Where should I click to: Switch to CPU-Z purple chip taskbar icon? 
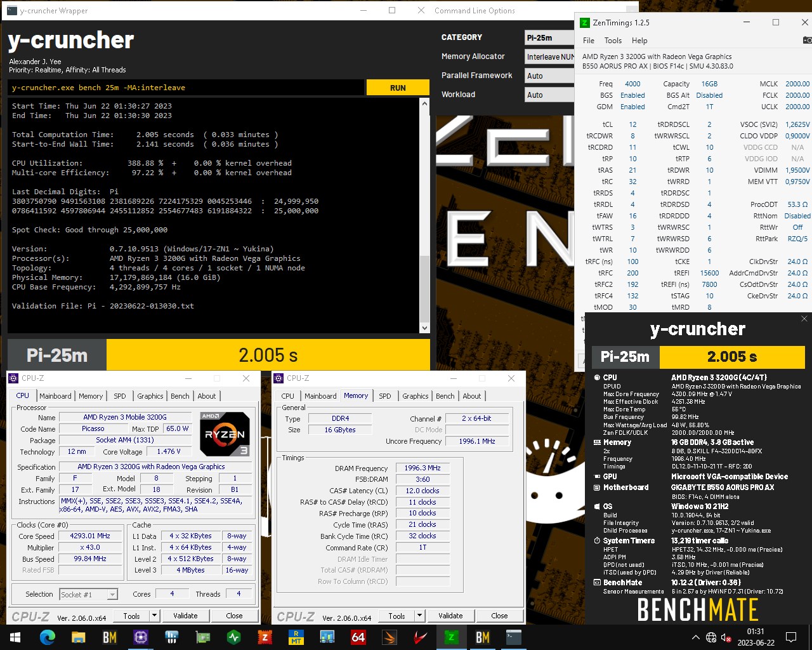click(140, 637)
